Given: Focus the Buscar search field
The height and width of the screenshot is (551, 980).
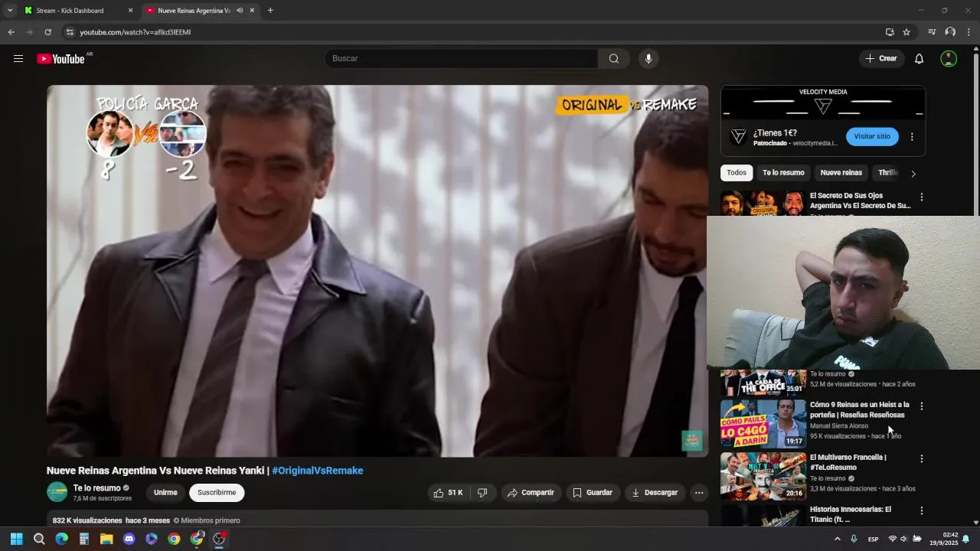Looking at the screenshot, I should pyautogui.click(x=462, y=59).
